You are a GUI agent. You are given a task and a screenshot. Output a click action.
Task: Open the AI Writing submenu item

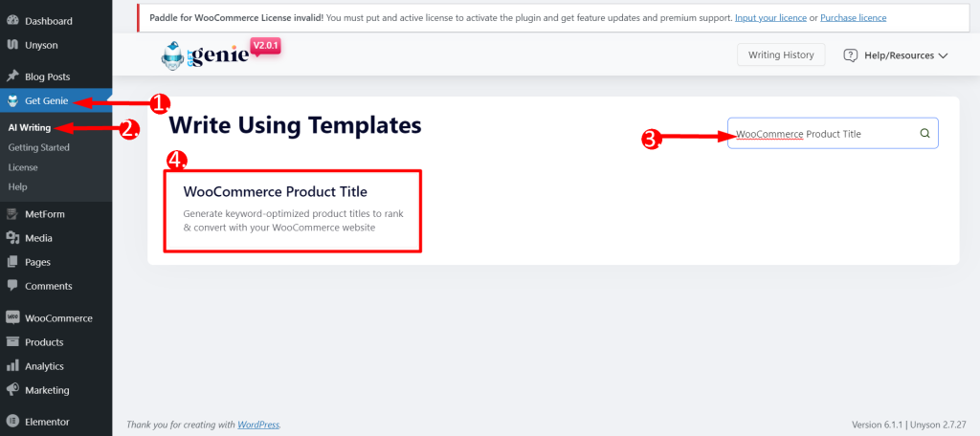(30, 127)
